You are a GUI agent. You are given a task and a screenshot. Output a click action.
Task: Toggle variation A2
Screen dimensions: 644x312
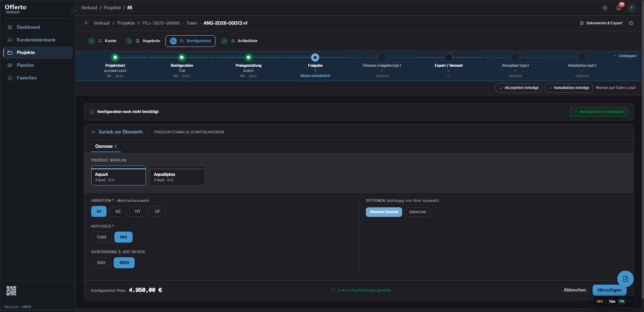pyautogui.click(x=118, y=211)
